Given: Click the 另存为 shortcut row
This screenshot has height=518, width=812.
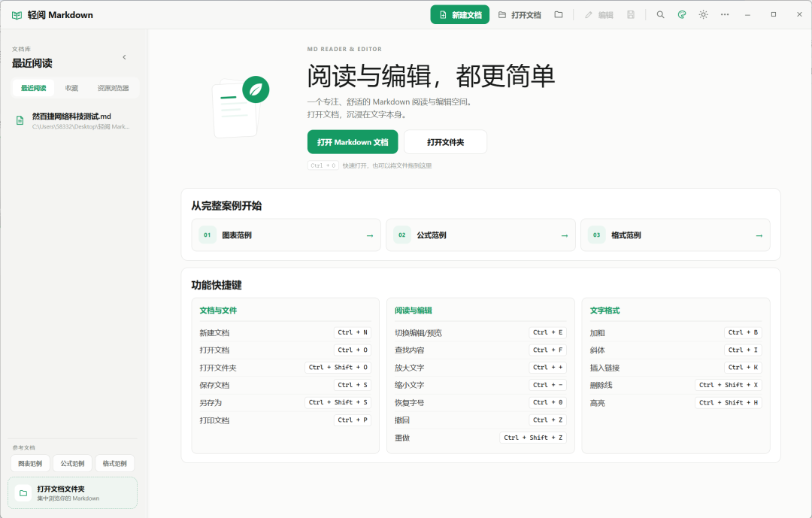Looking at the screenshot, I should point(286,402).
